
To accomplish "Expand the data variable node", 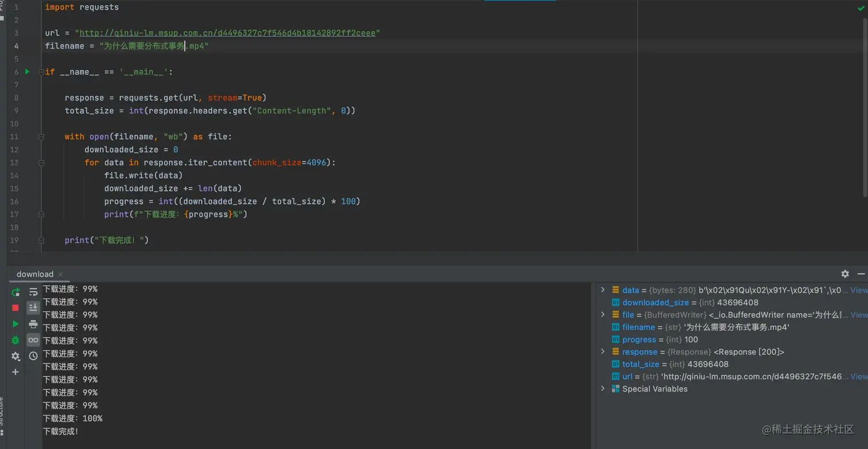I will (x=603, y=290).
